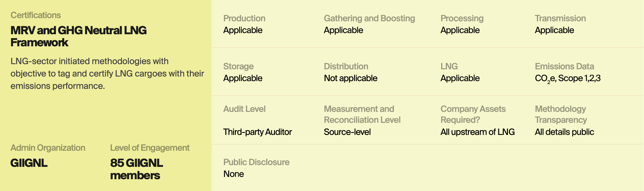Click the Distribution Not applicable value
This screenshot has width=644, height=191.
tap(351, 78)
